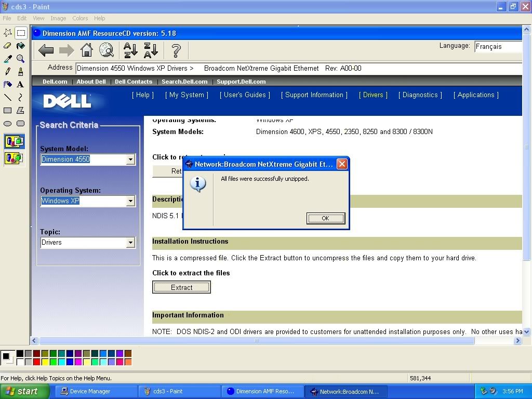
Task: Activate the Magnifier tool in Paint
Action: [x=21, y=59]
